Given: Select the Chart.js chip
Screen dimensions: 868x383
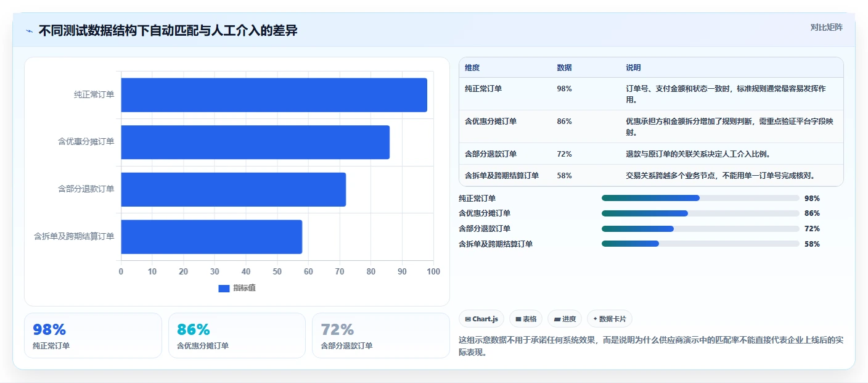Looking at the screenshot, I should coord(481,319).
